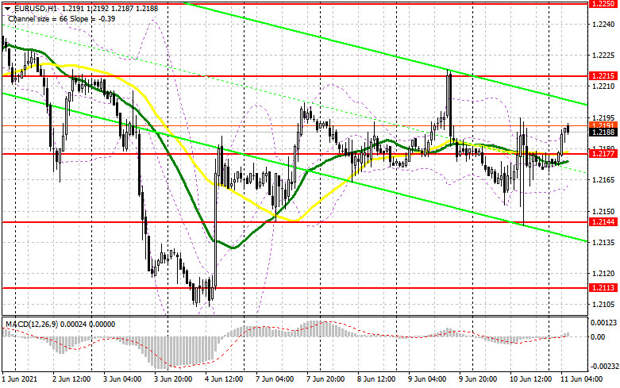Click the 1.2240 price scale value
620x388 pixels.
point(603,24)
